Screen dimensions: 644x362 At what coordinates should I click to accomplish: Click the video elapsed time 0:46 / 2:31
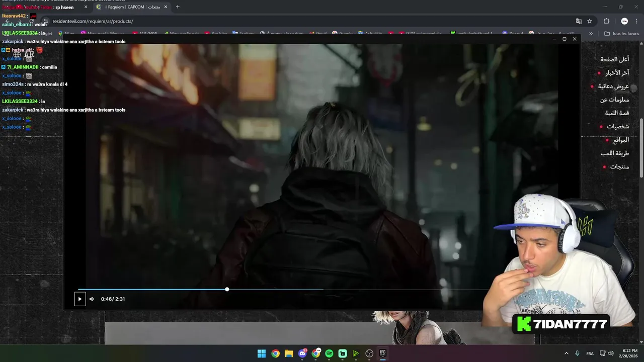[x=113, y=299]
